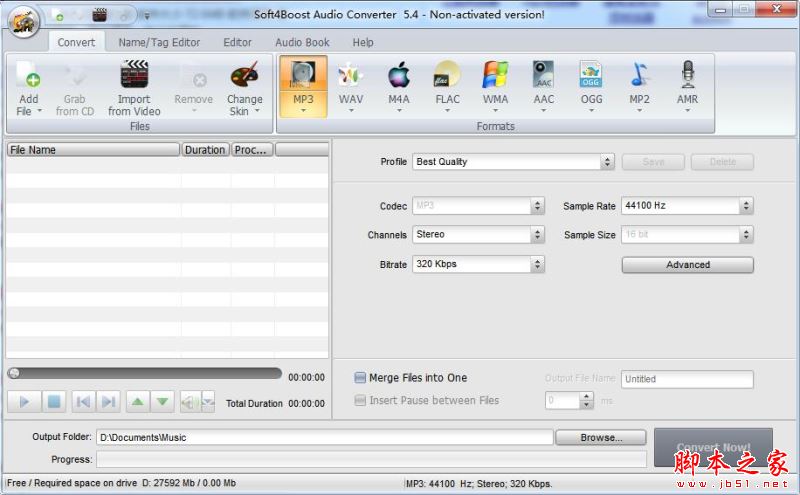The height and width of the screenshot is (495, 800).
Task: Move selected file up in list
Action: pyautogui.click(x=138, y=402)
